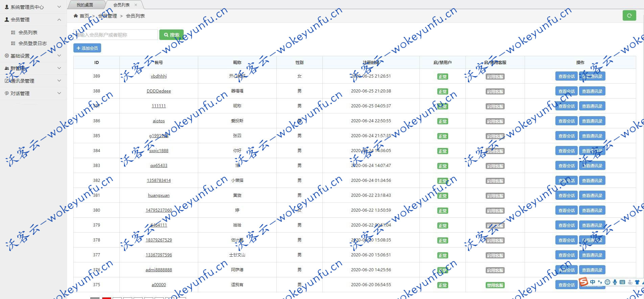
Task: Click the Sogou S input method logo
Action: point(583,282)
